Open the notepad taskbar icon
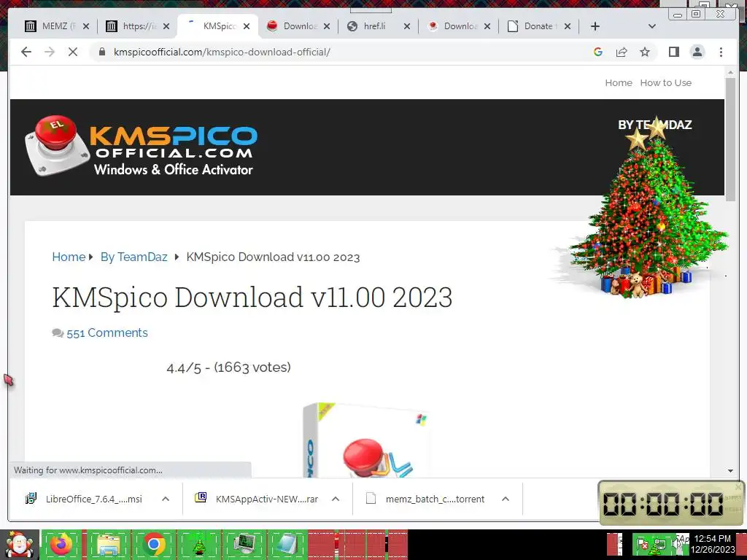This screenshot has height=560, width=747. tap(289, 544)
